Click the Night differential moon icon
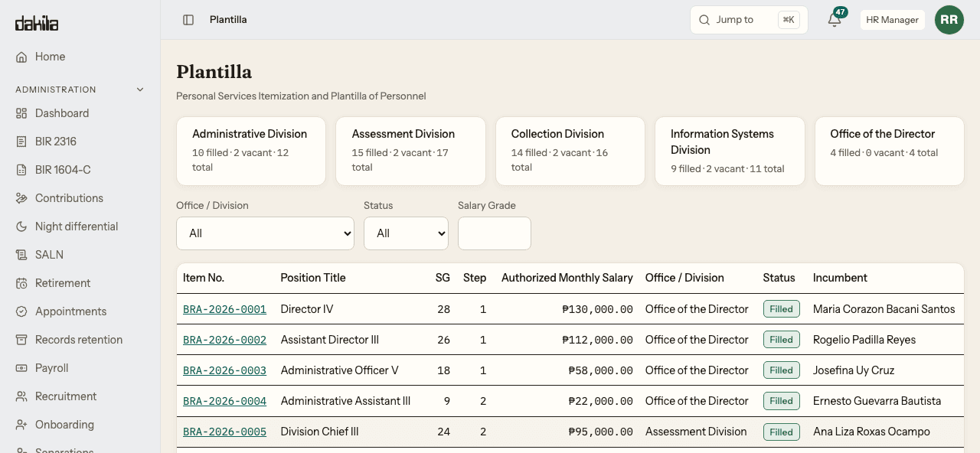Image resolution: width=980 pixels, height=453 pixels. coord(21,226)
